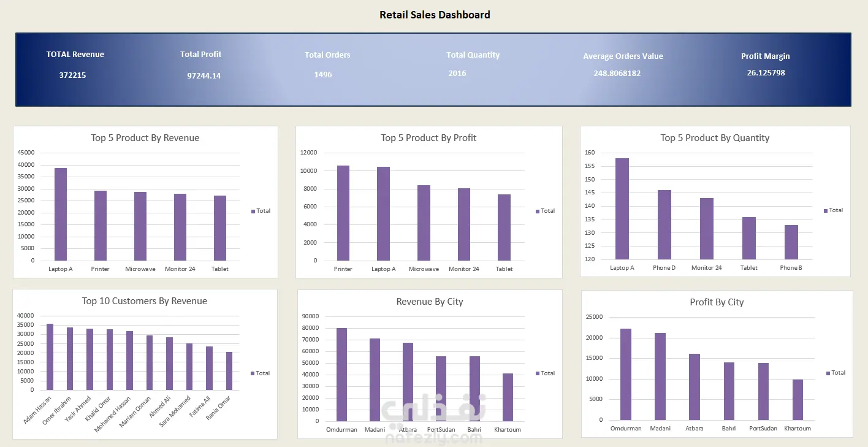This screenshot has height=447, width=868.
Task: Select the Laptop A bar in quantity chart
Action: tap(622, 209)
